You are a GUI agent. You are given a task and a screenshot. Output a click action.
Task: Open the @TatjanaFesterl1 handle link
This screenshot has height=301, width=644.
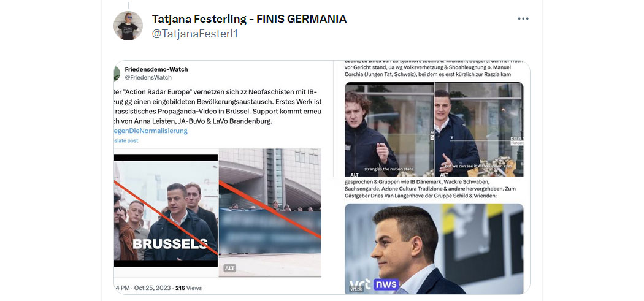194,34
